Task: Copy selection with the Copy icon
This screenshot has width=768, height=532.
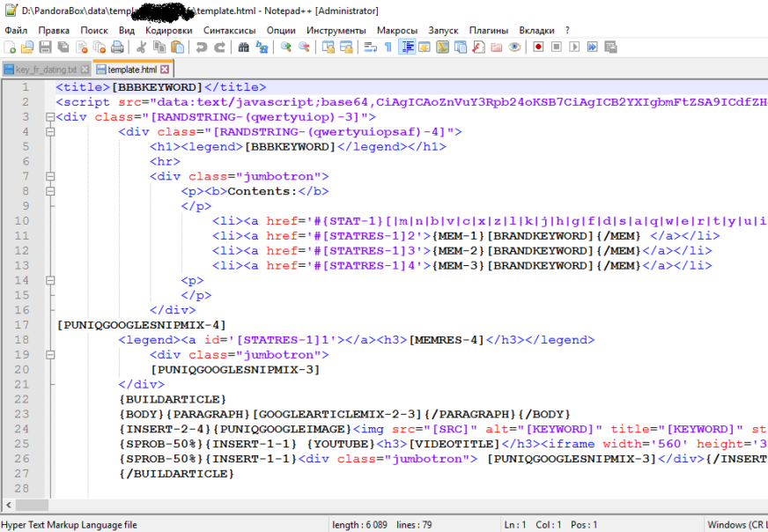Action: tap(159, 47)
